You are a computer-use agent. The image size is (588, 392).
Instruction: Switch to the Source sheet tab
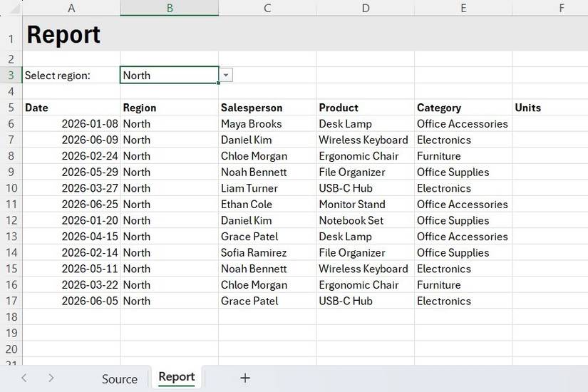pyautogui.click(x=120, y=379)
